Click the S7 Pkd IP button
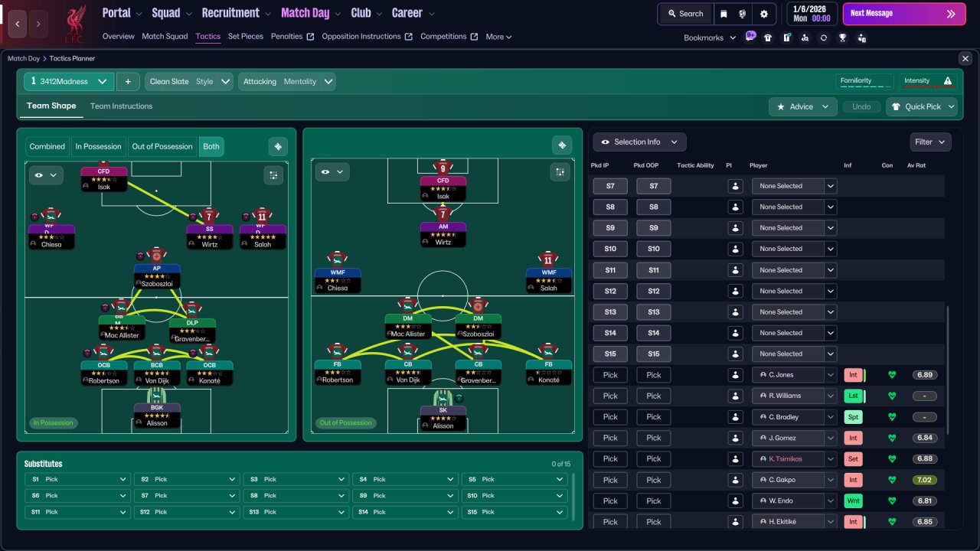The image size is (980, 551). 610,186
